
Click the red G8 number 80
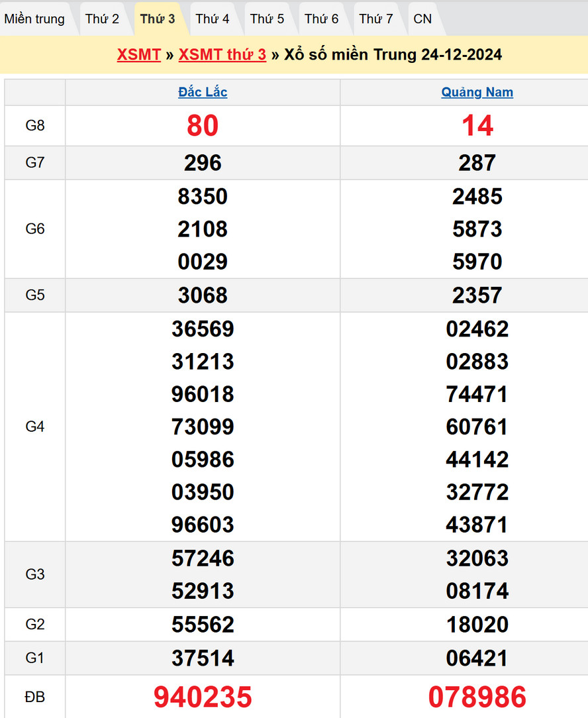pos(203,125)
